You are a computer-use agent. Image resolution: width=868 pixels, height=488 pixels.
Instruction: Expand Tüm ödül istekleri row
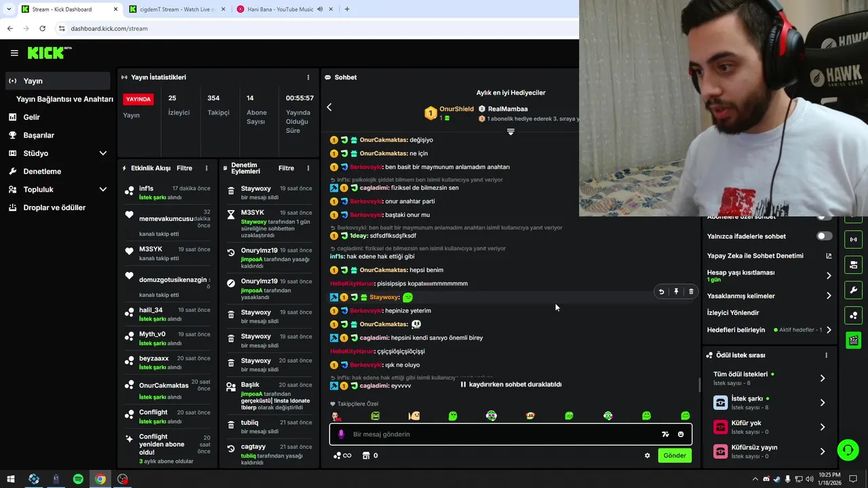pyautogui.click(x=770, y=378)
